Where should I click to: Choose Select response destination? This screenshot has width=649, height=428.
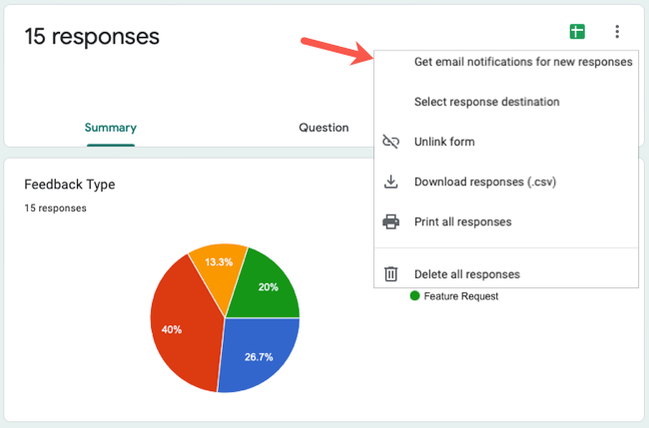coord(486,102)
